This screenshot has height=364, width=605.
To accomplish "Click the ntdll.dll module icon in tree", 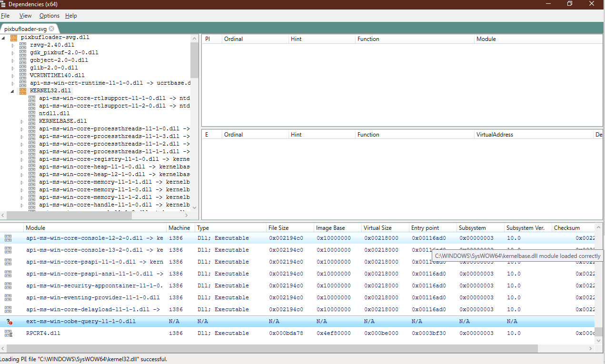I will [32, 113].
